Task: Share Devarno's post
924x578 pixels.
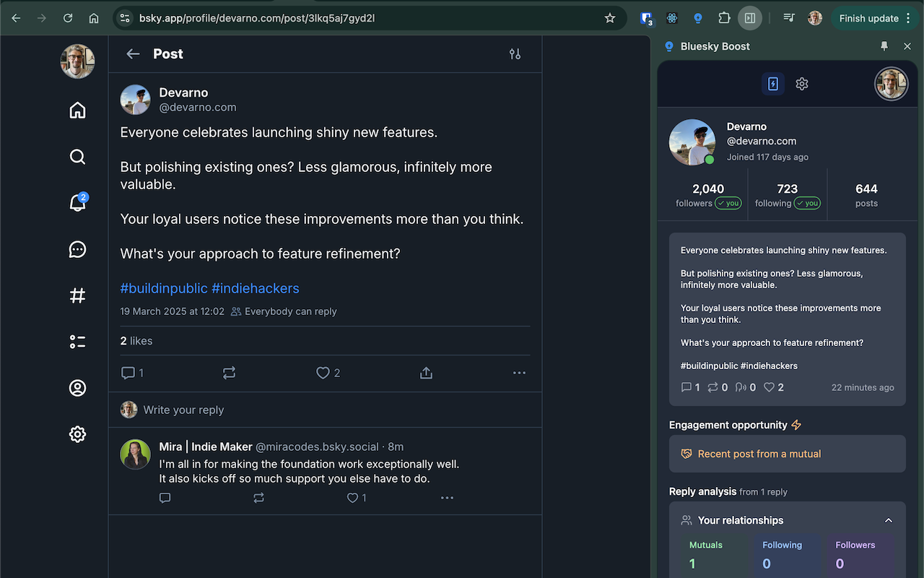Action: click(426, 373)
